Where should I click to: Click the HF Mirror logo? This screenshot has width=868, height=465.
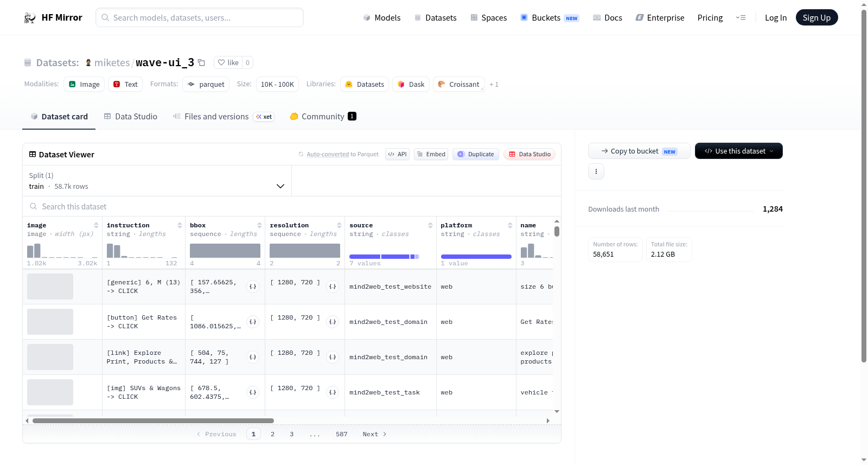click(53, 17)
